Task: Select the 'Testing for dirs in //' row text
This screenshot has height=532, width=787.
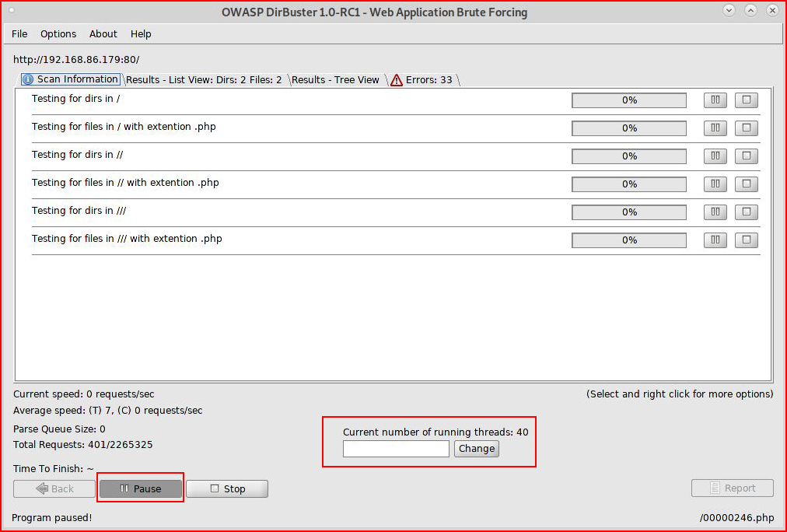Action: tap(77, 155)
